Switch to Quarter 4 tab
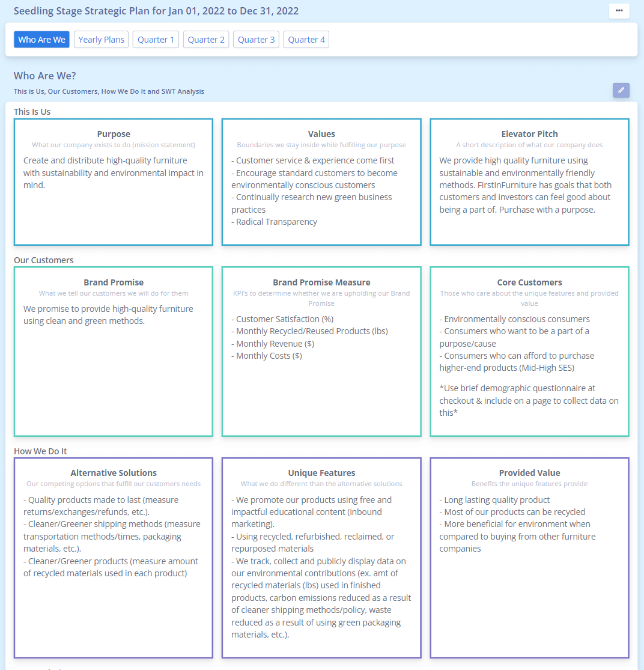This screenshot has width=644, height=670. pos(306,39)
